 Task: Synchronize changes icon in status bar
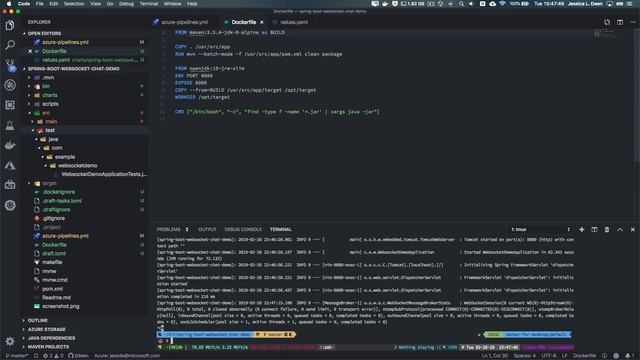click(x=36, y=356)
